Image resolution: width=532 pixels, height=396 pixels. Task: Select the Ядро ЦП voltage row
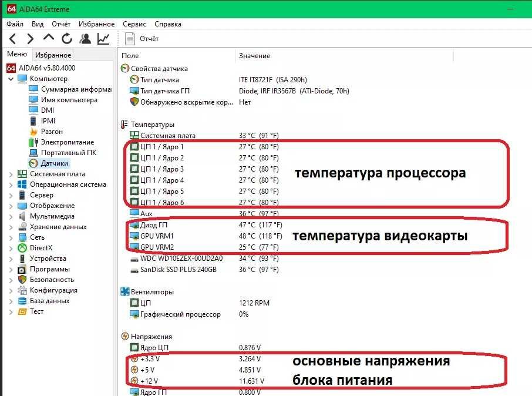point(196,347)
